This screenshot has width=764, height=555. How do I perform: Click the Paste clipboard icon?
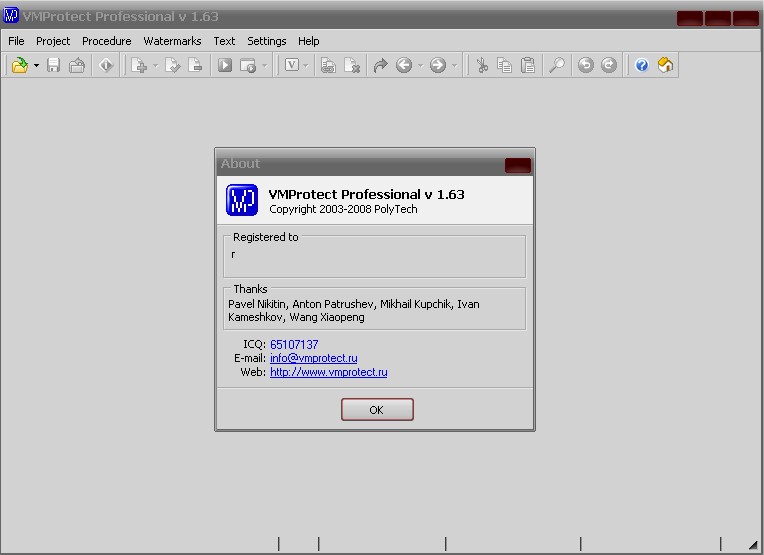pos(528,65)
